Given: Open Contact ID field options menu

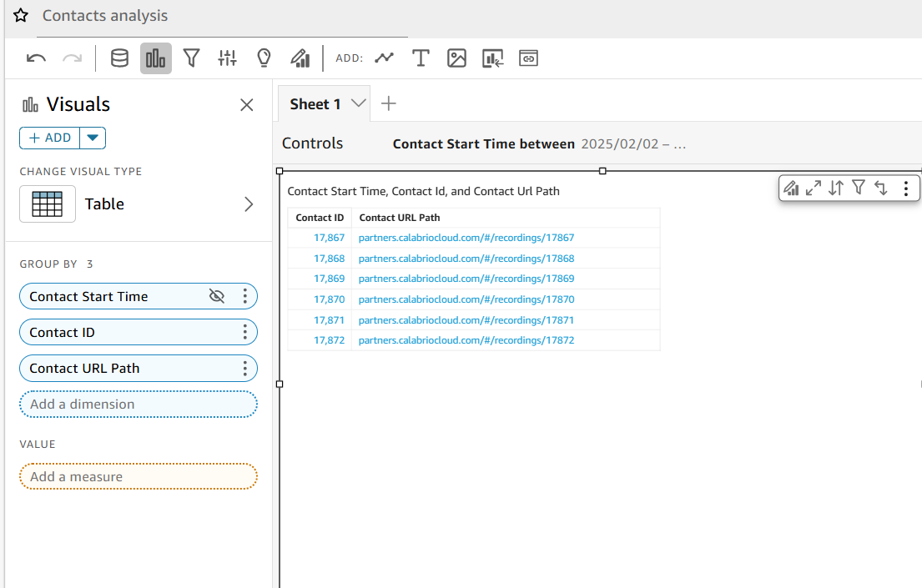Looking at the screenshot, I should pyautogui.click(x=244, y=333).
